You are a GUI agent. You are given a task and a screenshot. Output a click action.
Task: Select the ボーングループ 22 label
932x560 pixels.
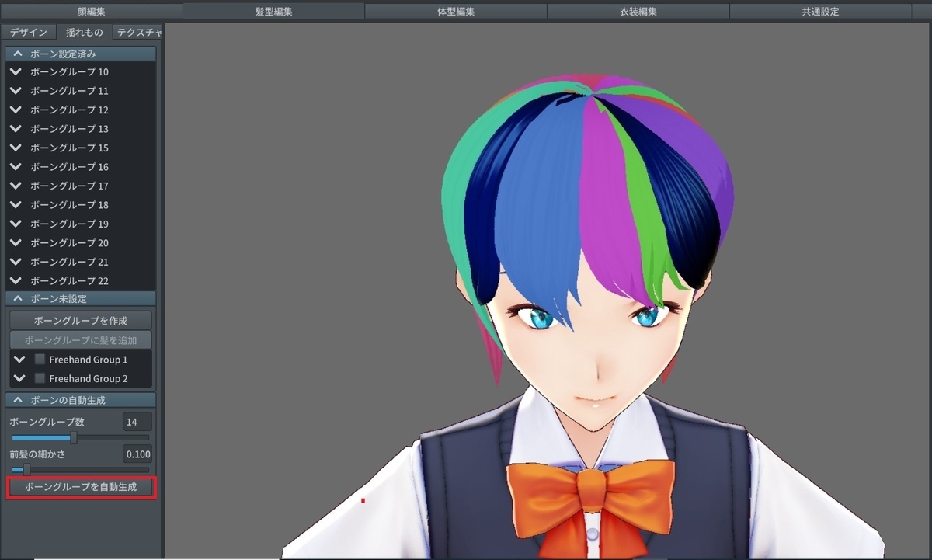coord(69,280)
